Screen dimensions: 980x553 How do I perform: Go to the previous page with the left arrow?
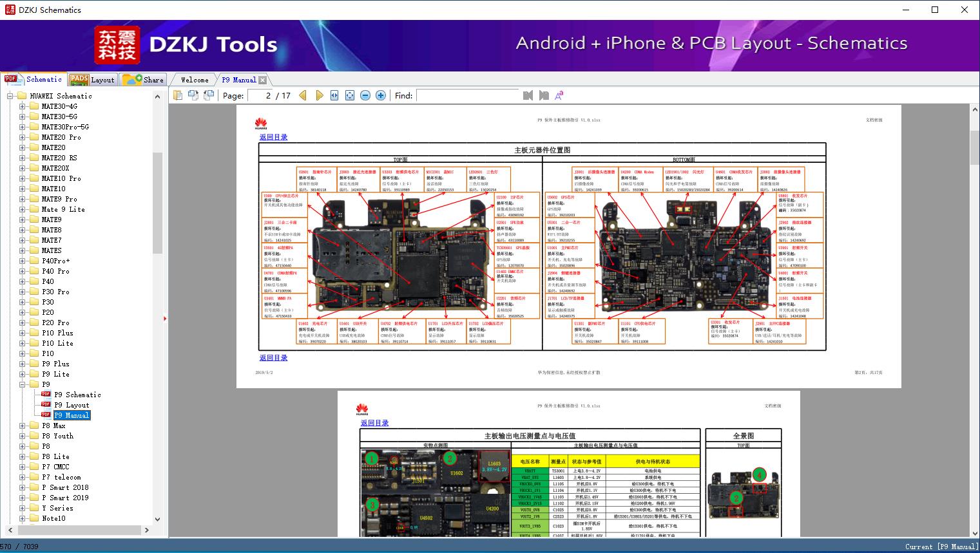tap(303, 95)
